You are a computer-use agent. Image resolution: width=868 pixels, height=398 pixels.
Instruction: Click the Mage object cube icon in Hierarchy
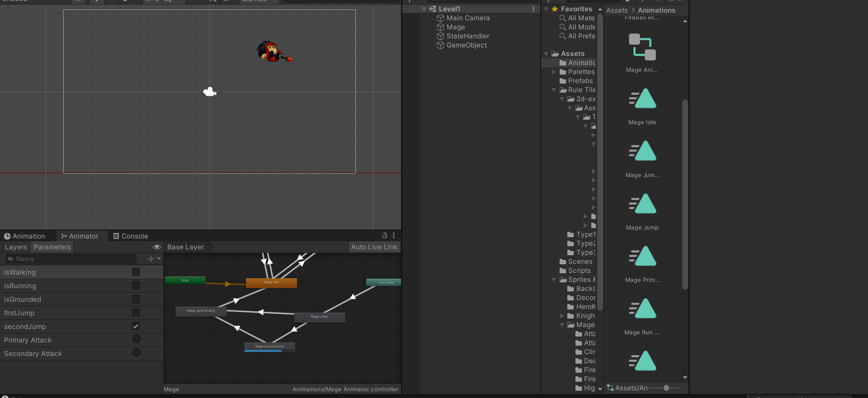pyautogui.click(x=440, y=27)
